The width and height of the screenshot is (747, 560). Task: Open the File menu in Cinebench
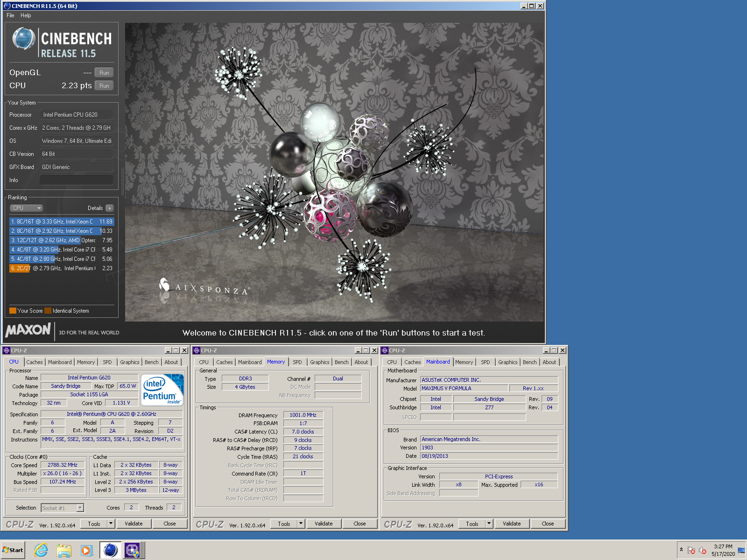10,15
